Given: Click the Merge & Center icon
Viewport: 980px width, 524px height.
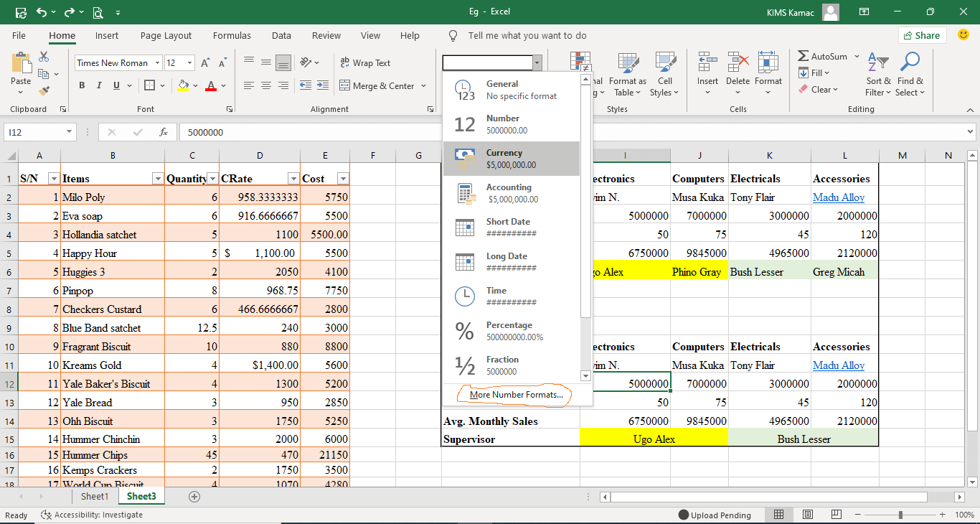Looking at the screenshot, I should [x=378, y=85].
